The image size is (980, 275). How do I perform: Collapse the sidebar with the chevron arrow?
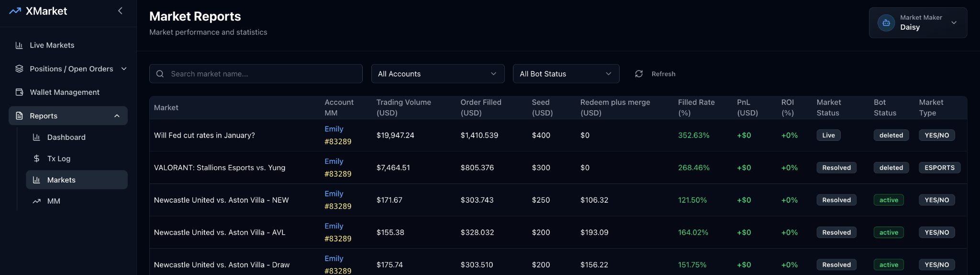120,11
